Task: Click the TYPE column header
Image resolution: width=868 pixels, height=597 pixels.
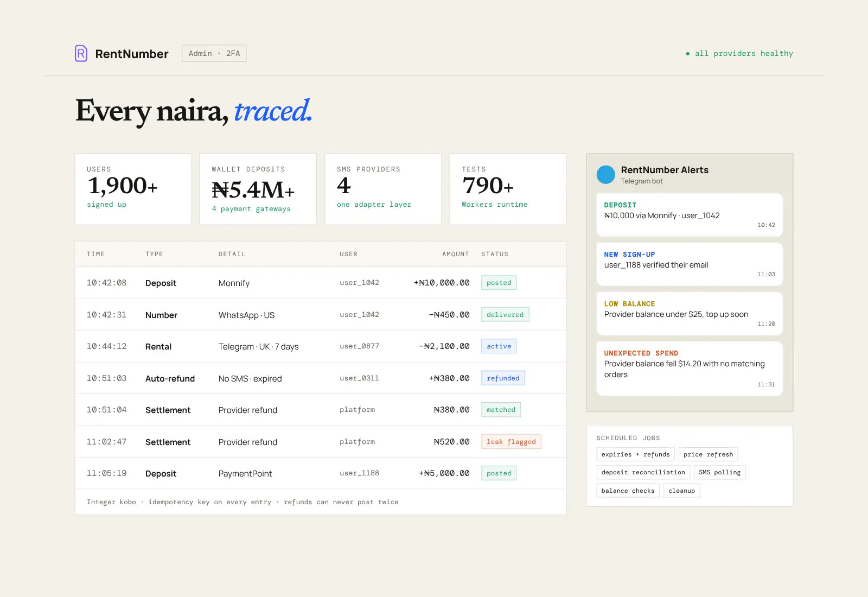Action: [154, 254]
